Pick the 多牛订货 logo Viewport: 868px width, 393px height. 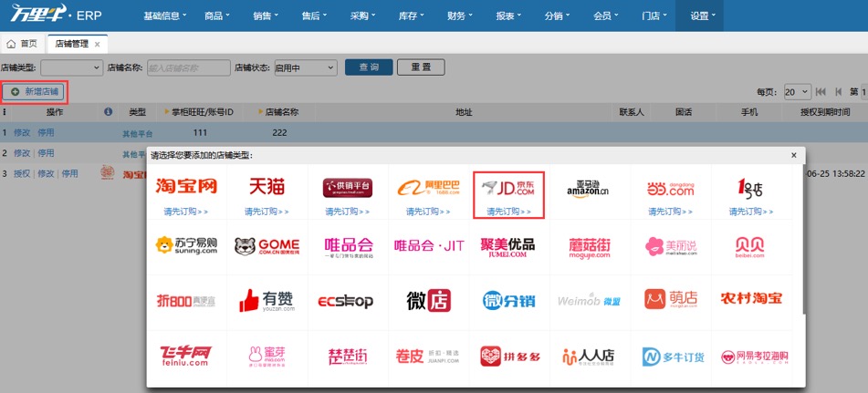tap(674, 357)
